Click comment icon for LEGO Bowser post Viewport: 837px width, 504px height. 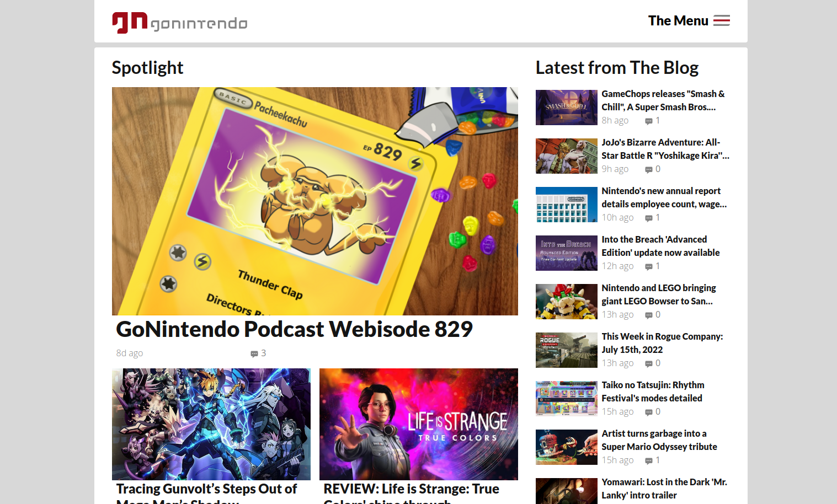648,315
